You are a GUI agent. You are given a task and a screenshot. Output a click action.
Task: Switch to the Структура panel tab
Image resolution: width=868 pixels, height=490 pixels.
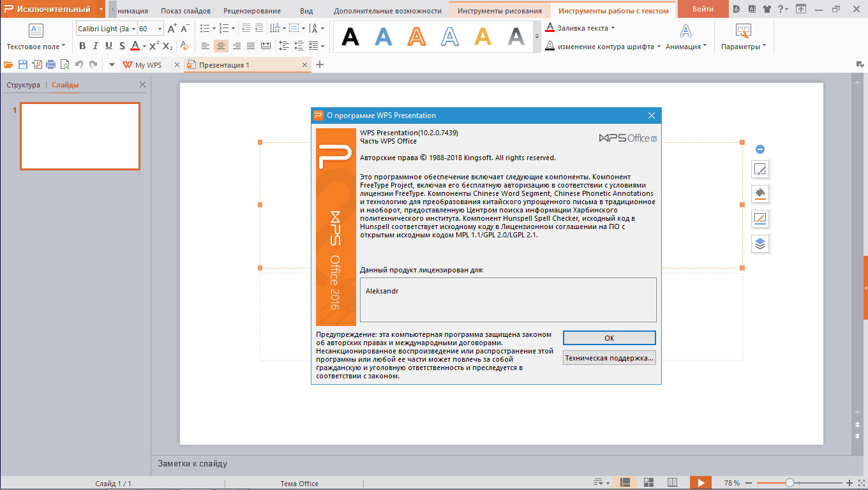[x=23, y=85]
